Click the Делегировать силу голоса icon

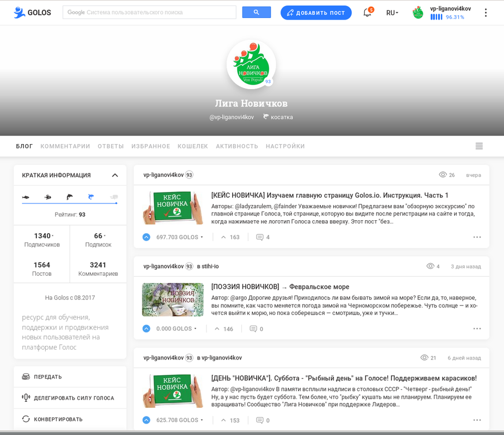coord(26,397)
